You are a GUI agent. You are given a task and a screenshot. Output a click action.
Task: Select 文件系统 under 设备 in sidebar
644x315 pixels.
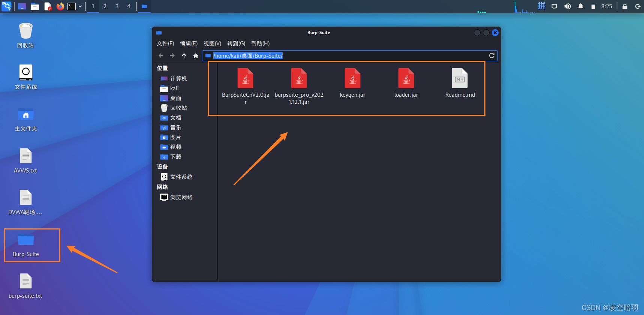(x=176, y=177)
